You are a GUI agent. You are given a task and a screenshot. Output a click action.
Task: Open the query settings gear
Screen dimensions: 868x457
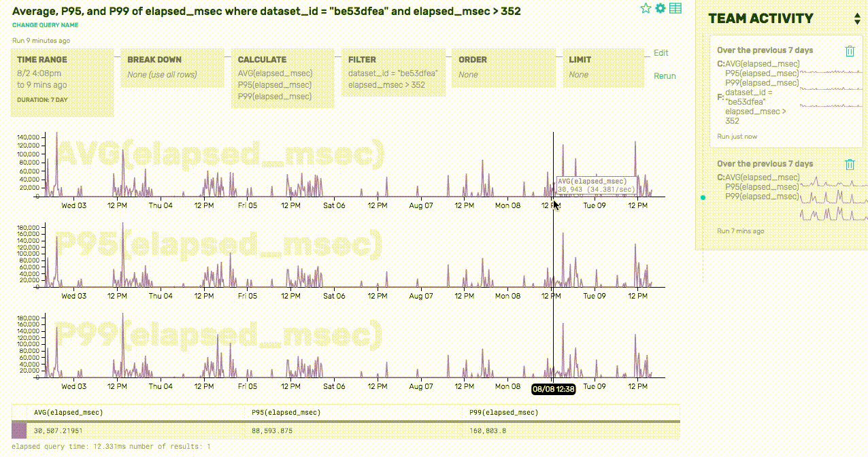tap(660, 8)
